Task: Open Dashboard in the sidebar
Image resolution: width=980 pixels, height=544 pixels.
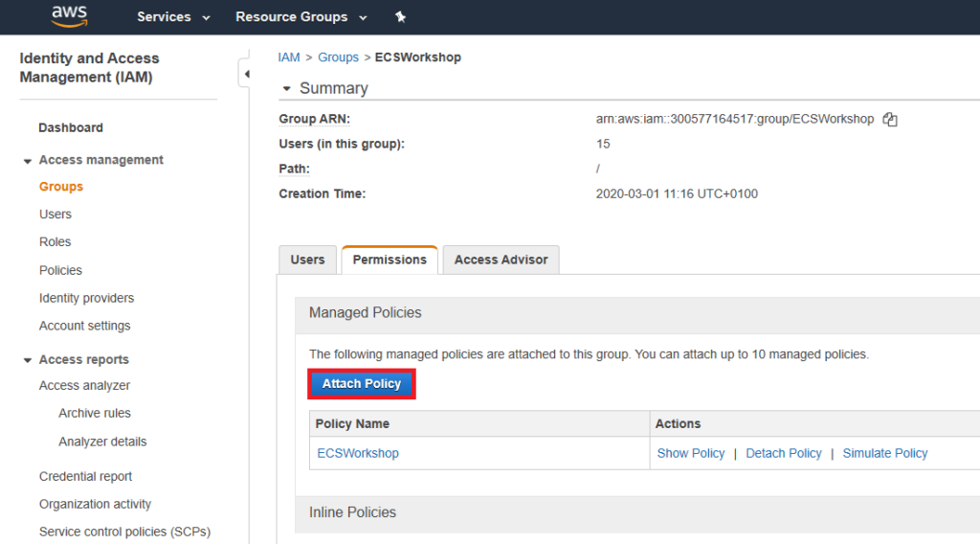Action: [71, 127]
